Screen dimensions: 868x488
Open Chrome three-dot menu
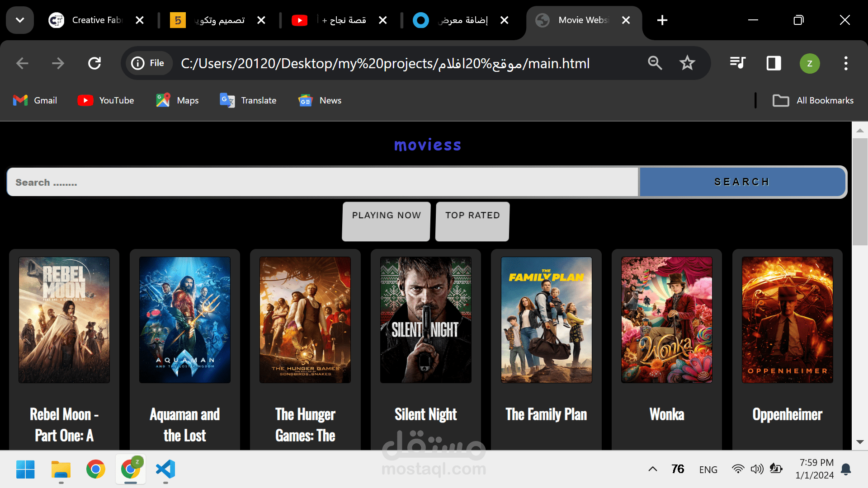tap(846, 63)
